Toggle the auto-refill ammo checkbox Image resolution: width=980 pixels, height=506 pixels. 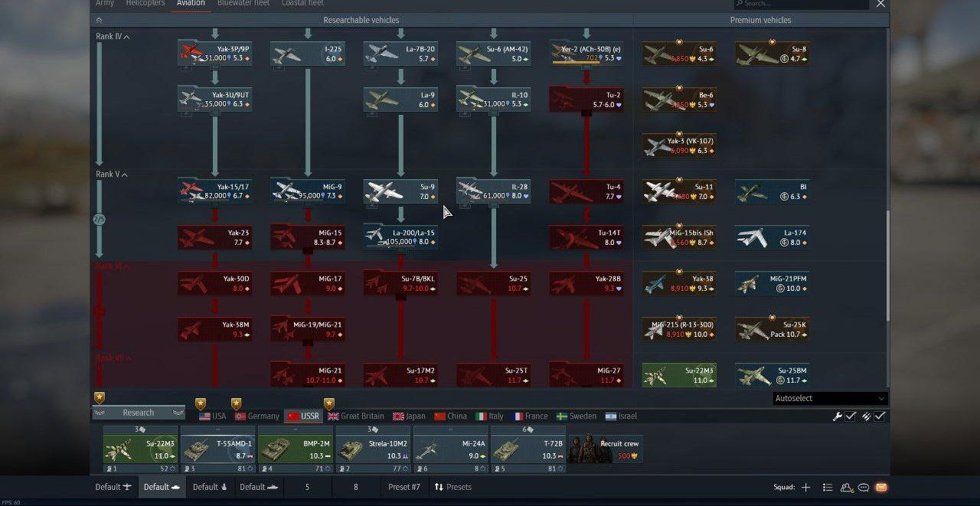tap(880, 416)
